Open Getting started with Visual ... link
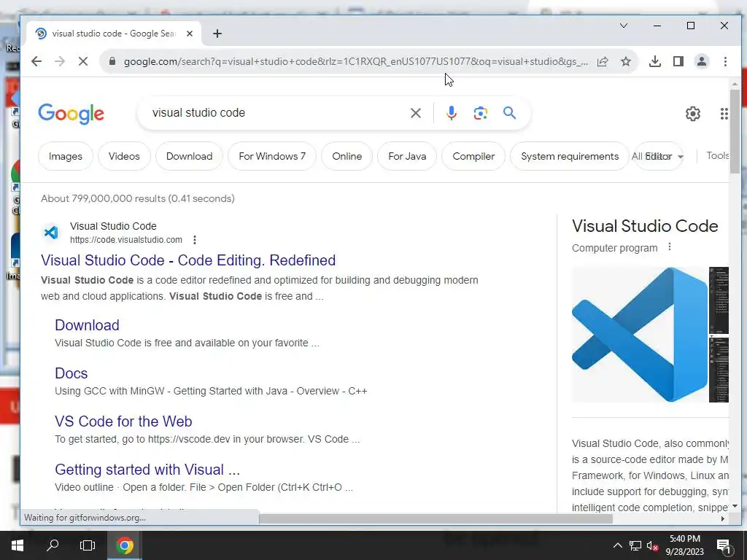This screenshot has width=747, height=560. point(147,470)
